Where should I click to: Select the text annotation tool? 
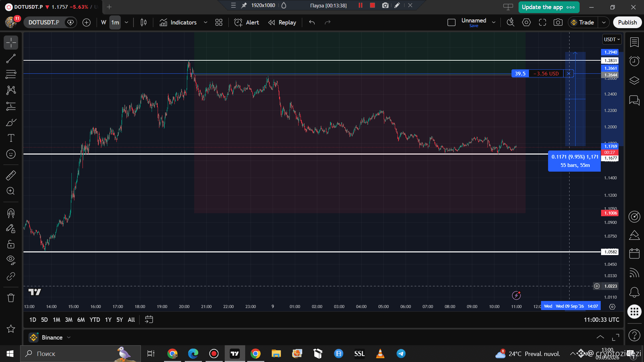[x=11, y=138]
